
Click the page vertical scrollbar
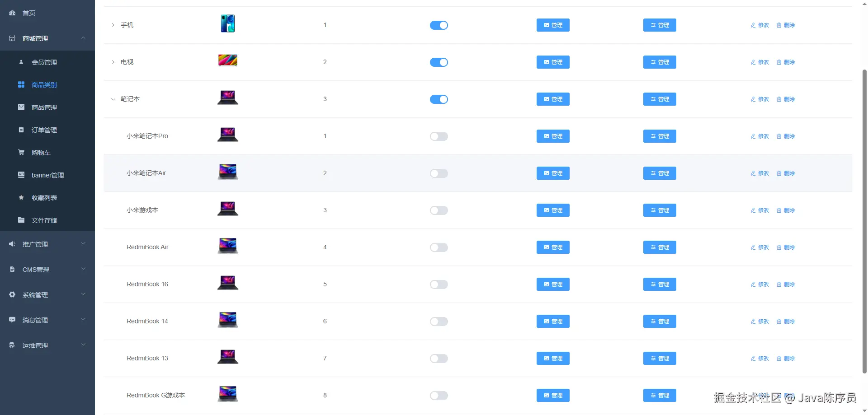pyautogui.click(x=864, y=221)
